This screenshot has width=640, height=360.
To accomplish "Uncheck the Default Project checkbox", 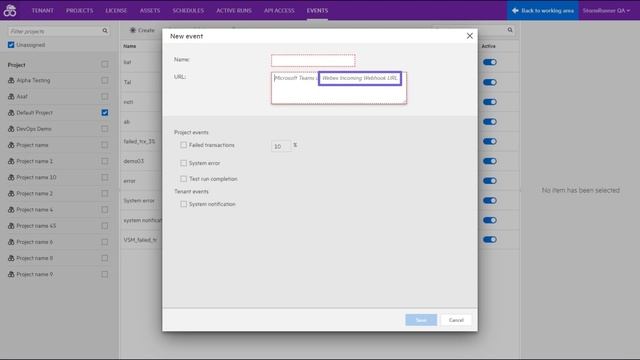I will 105,113.
